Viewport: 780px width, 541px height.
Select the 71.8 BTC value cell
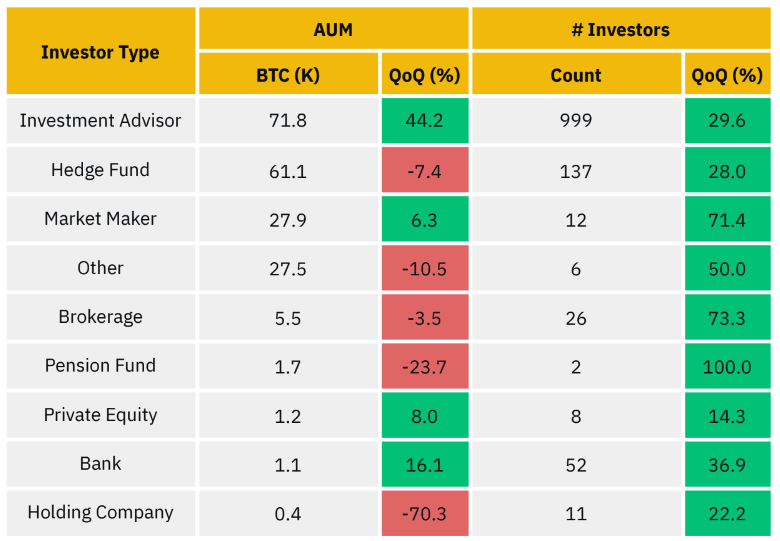[288, 121]
